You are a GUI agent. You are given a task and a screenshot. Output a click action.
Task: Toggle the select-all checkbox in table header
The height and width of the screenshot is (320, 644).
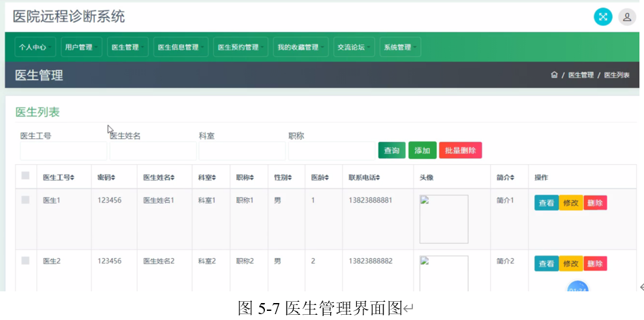click(25, 175)
